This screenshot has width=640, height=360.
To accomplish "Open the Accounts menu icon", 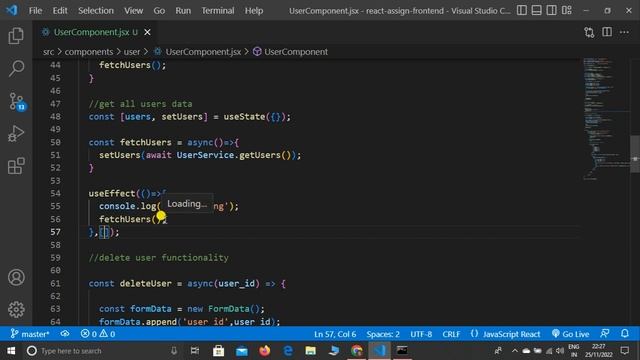I will pyautogui.click(x=16, y=277).
